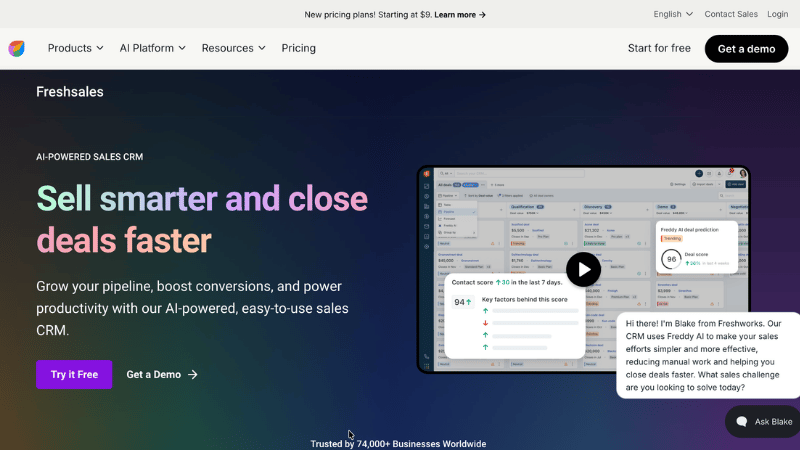Click the Freddy AI deal prediction card

(x=696, y=247)
